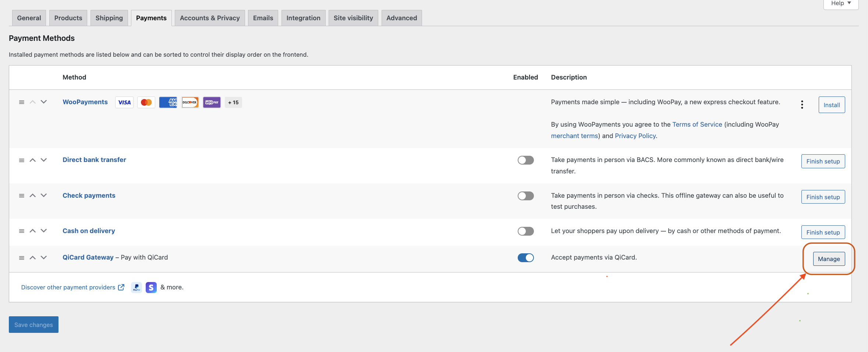868x352 pixels.
Task: Click the Discover card logo
Action: tap(190, 102)
